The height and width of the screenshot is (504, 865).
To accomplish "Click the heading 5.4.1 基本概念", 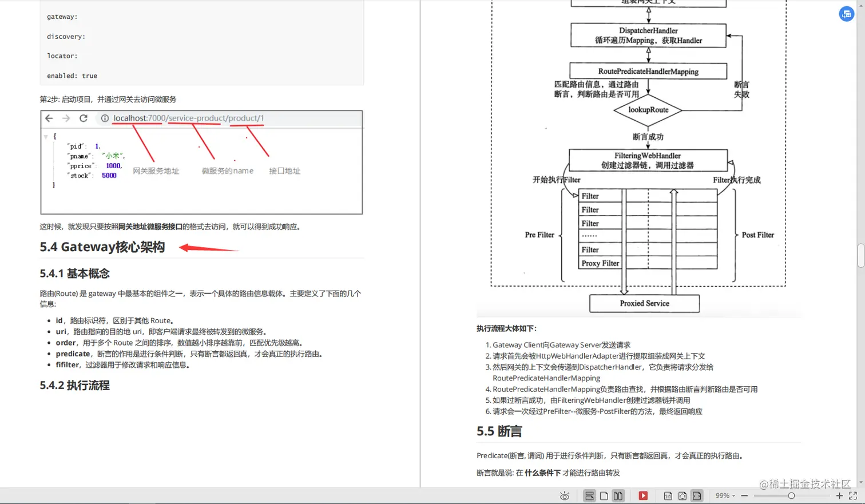I will pos(75,273).
